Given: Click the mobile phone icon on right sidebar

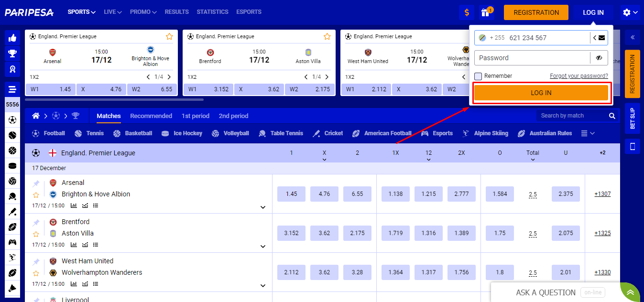Looking at the screenshot, I should tap(632, 147).
